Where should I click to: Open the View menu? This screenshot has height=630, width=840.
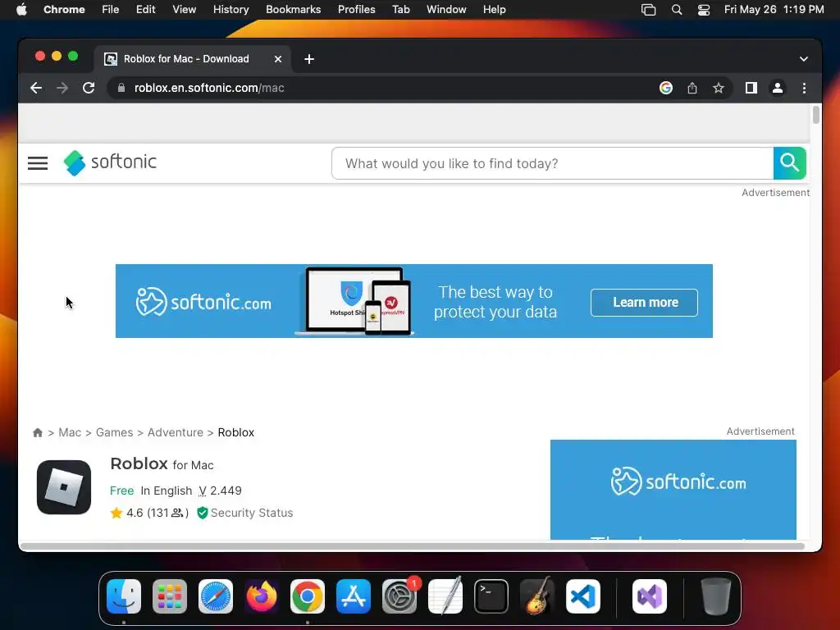click(x=184, y=10)
